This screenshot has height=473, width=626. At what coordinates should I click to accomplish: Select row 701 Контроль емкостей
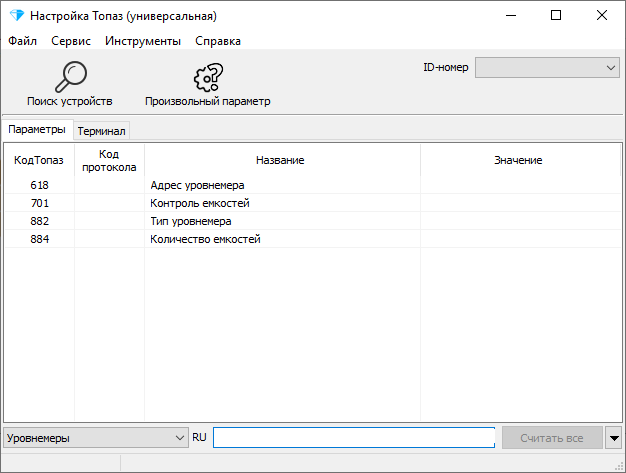(313, 203)
